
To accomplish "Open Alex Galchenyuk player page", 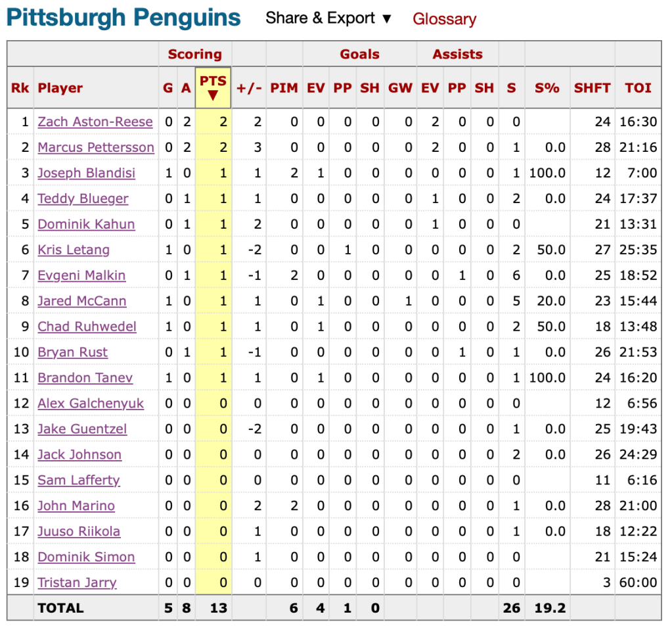I will click(x=91, y=404).
